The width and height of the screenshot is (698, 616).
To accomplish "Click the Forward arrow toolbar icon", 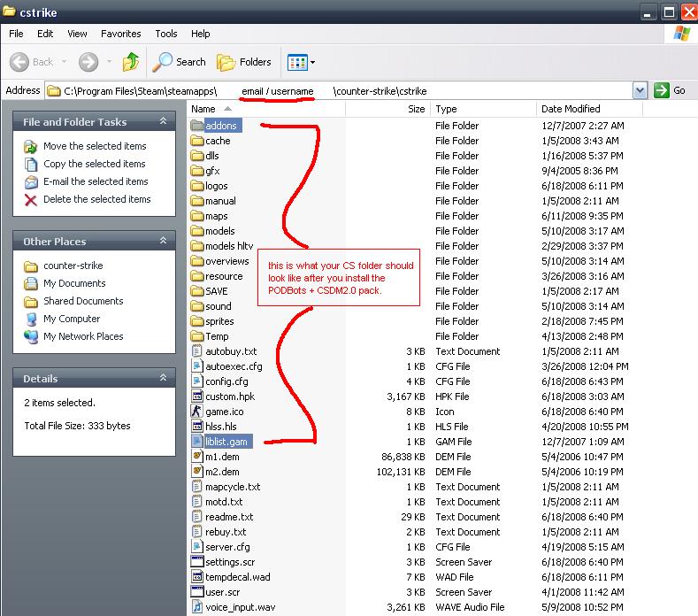I will point(88,62).
